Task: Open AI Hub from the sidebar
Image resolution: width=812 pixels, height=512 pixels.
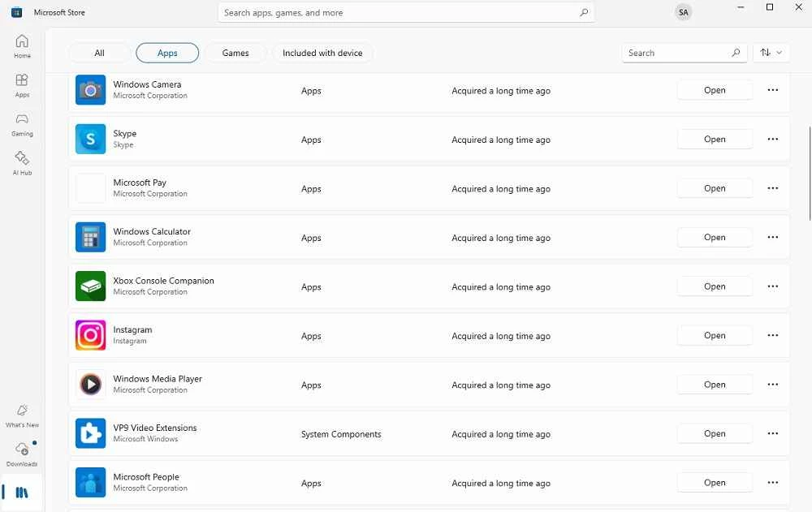Action: pos(22,163)
